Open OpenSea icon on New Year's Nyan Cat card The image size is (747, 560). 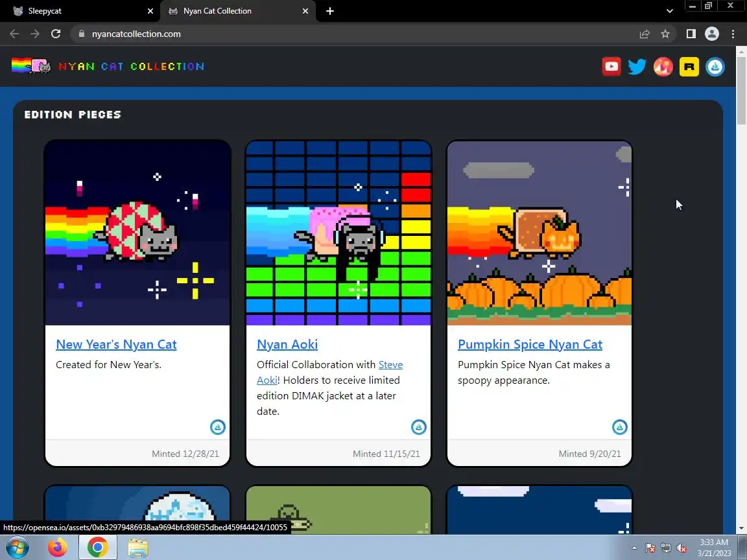pos(218,427)
